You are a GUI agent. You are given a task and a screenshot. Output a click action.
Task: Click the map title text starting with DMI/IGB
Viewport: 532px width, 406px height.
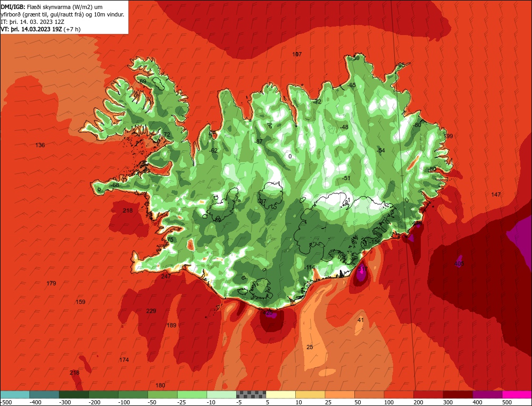click(62, 11)
